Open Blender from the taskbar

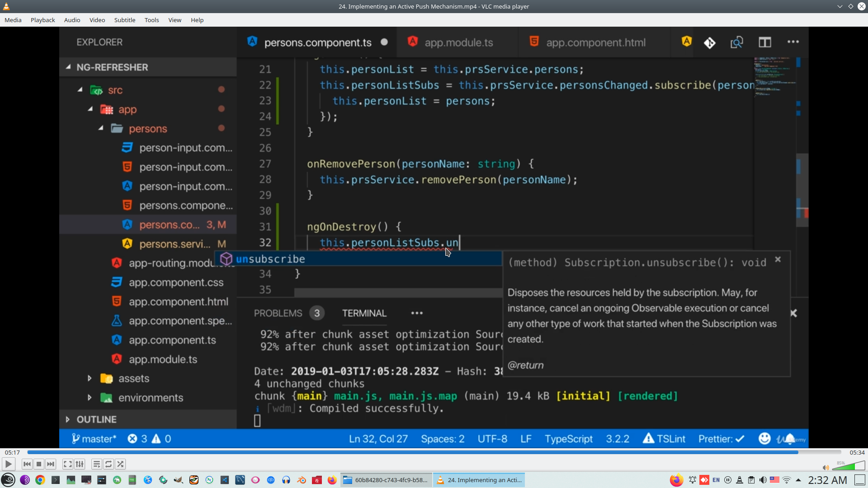[x=301, y=480]
